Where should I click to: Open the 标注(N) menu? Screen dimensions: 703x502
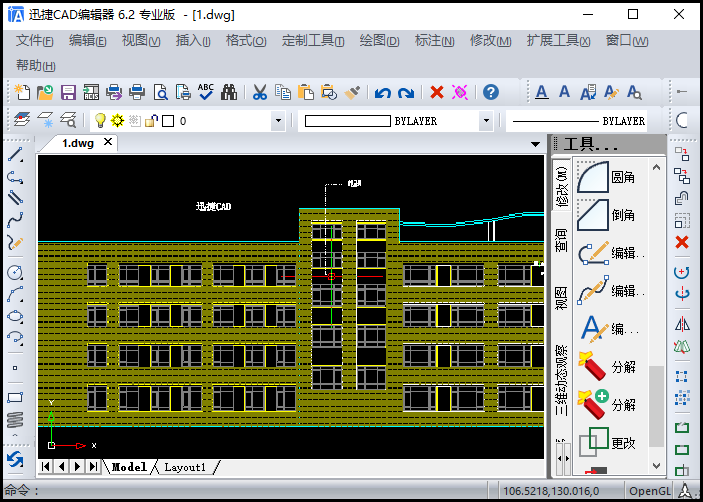(434, 41)
